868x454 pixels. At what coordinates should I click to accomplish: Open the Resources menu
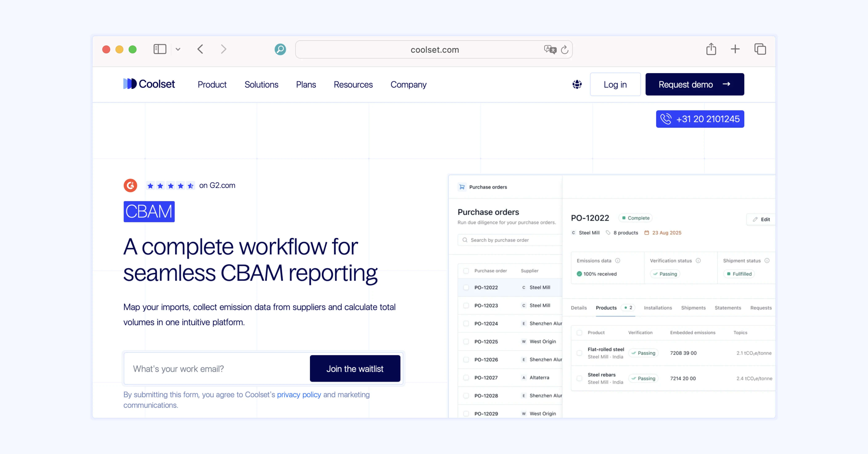(x=353, y=84)
